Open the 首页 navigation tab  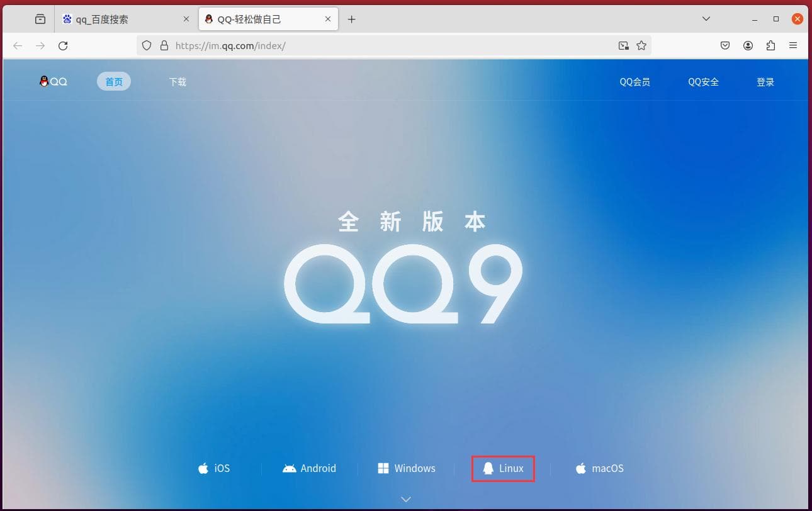[114, 82]
